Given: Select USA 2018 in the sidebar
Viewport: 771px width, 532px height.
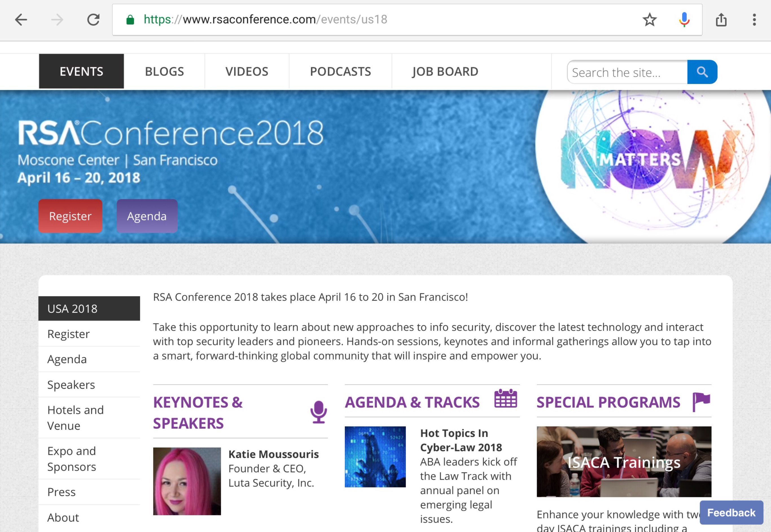Looking at the screenshot, I should 89,308.
